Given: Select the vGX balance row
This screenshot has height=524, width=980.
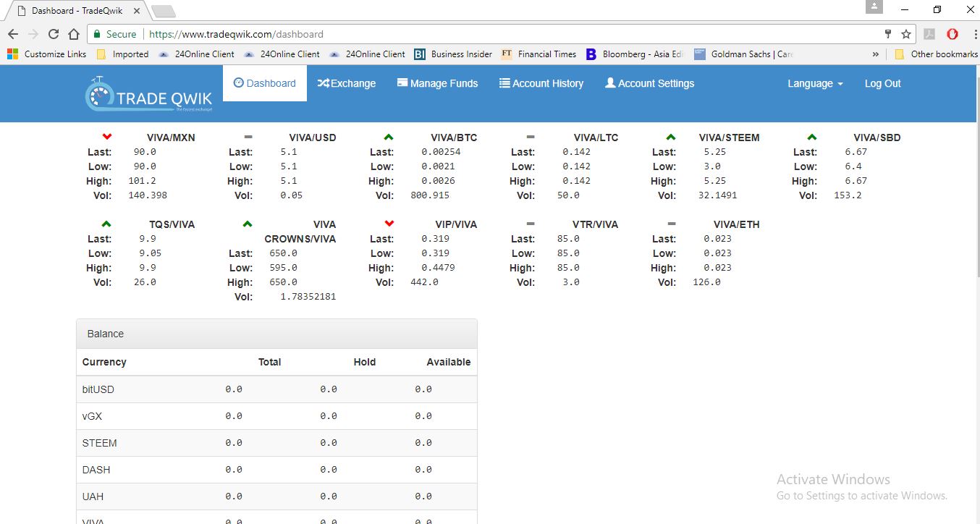Looking at the screenshot, I should pyautogui.click(x=276, y=416).
